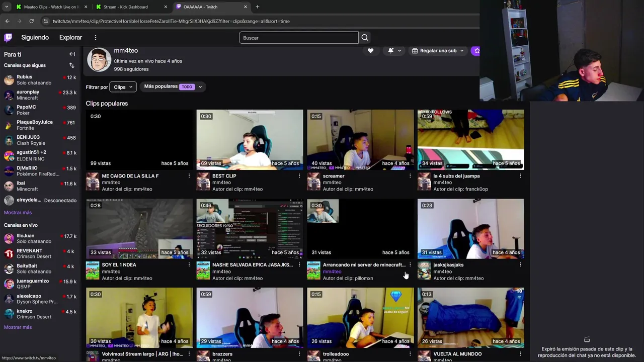Click the heart follow icon
The height and width of the screenshot is (362, 644).
pos(371,51)
